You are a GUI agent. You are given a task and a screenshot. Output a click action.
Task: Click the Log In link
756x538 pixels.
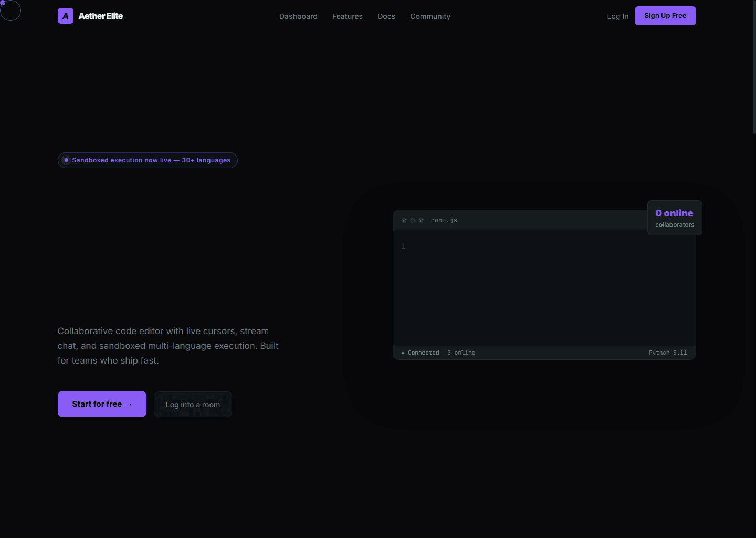[x=617, y=16]
